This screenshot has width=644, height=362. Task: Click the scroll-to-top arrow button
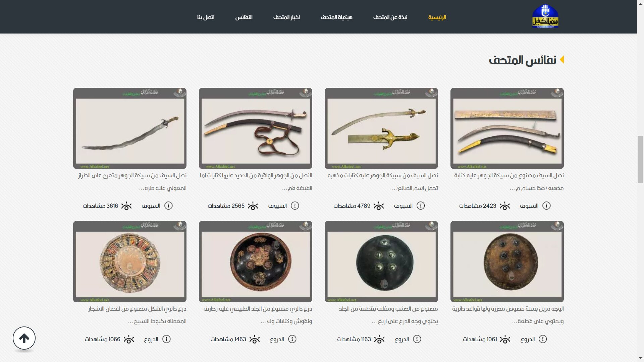[24, 338]
